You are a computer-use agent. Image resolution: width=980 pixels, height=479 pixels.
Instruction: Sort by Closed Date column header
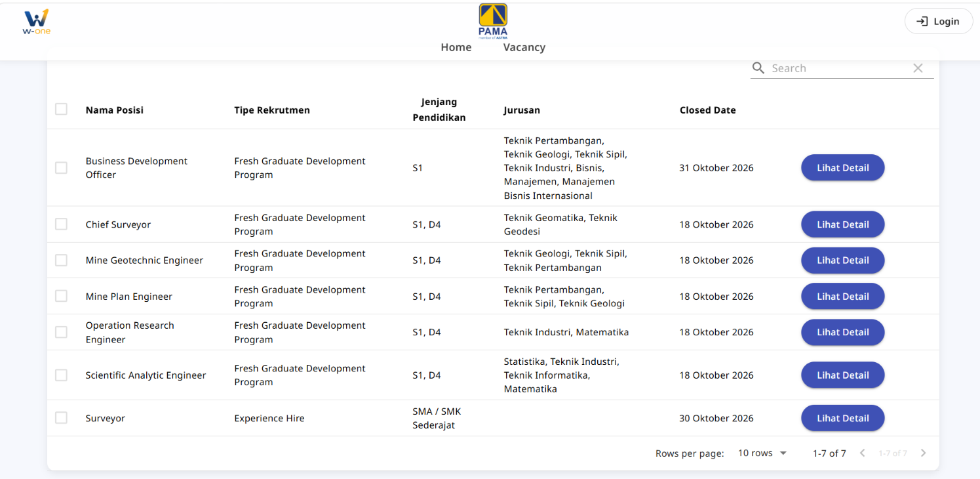(707, 110)
